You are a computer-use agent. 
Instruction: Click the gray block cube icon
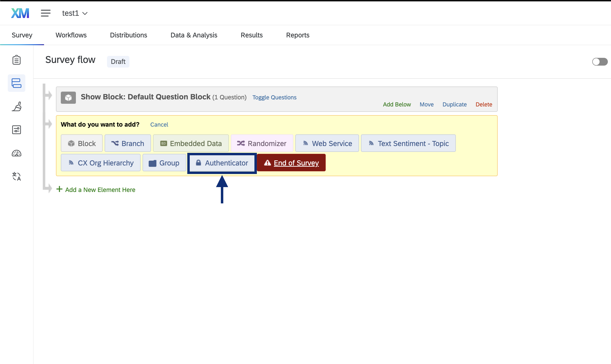(68, 98)
